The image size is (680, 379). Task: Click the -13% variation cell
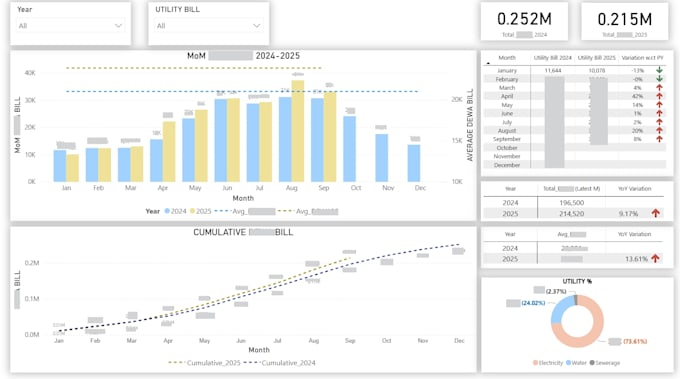[638, 70]
